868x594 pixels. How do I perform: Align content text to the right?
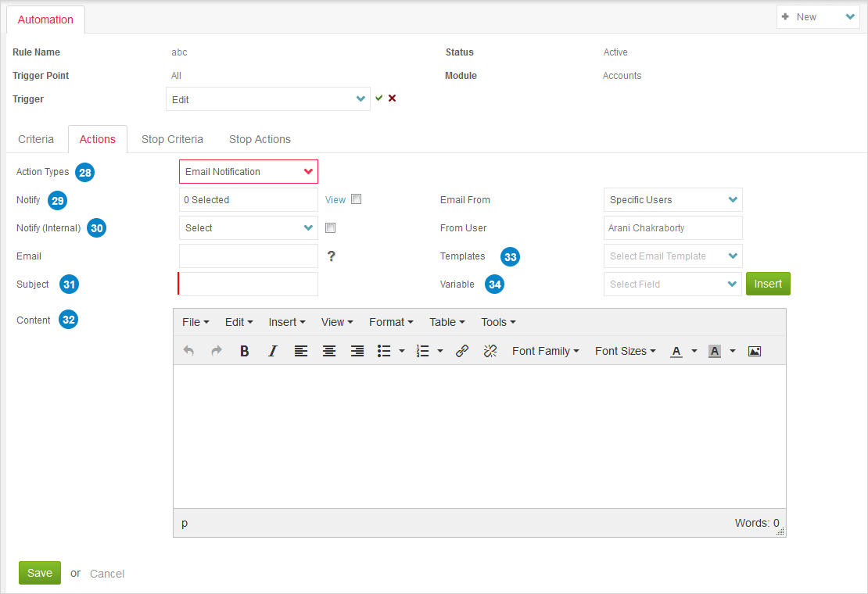pyautogui.click(x=357, y=351)
